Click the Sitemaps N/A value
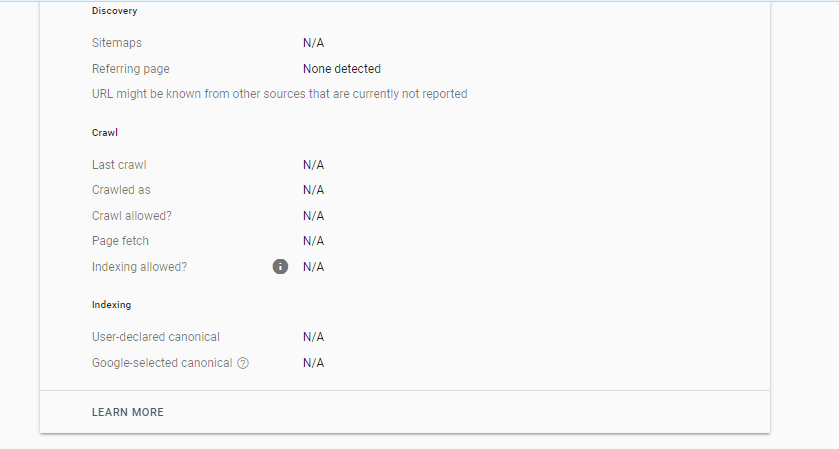 pos(314,43)
